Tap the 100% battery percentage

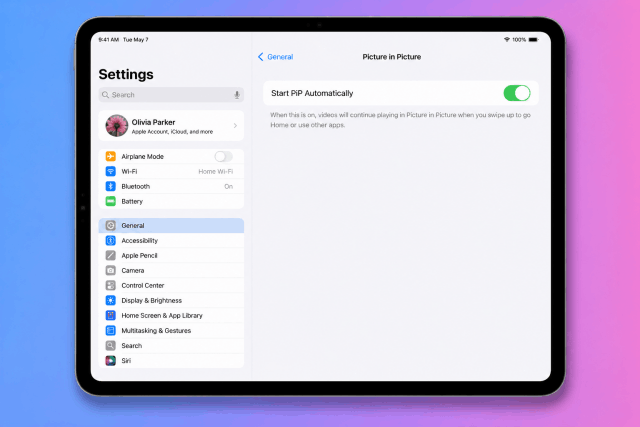tap(519, 40)
